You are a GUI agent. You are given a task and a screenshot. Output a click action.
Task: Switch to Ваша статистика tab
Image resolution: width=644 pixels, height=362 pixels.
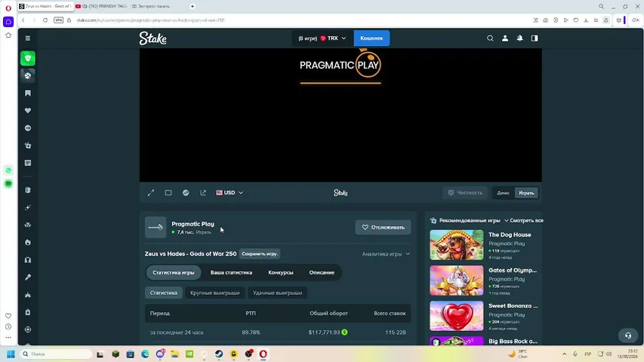click(231, 272)
